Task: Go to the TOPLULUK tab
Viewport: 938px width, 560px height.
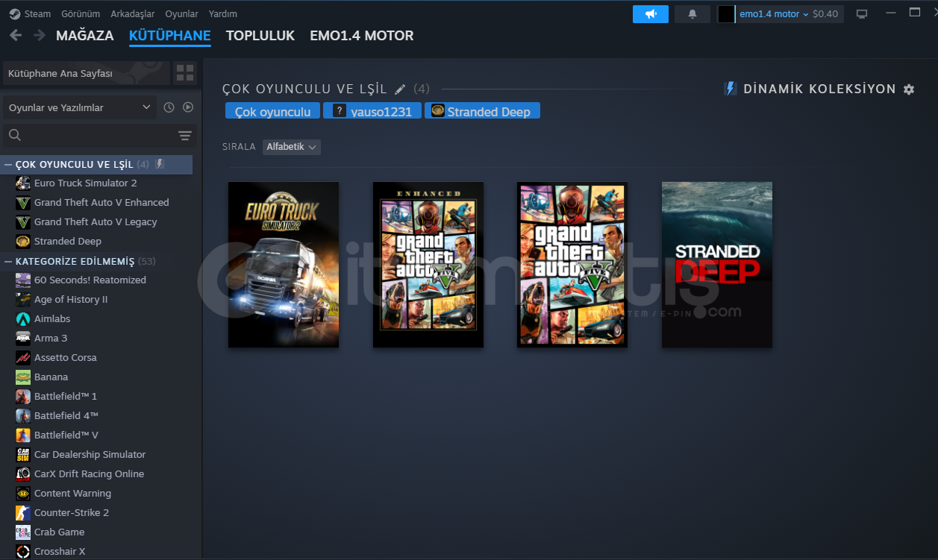Action: [260, 35]
